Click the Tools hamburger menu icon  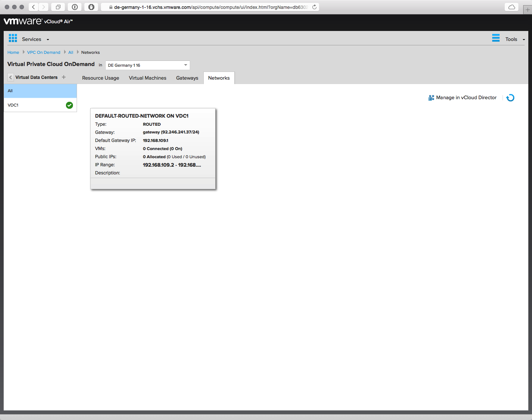496,38
